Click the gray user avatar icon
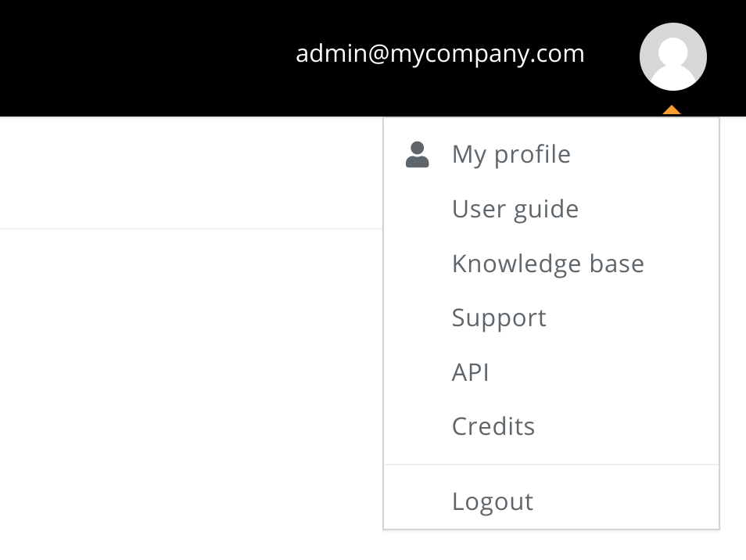 (672, 56)
